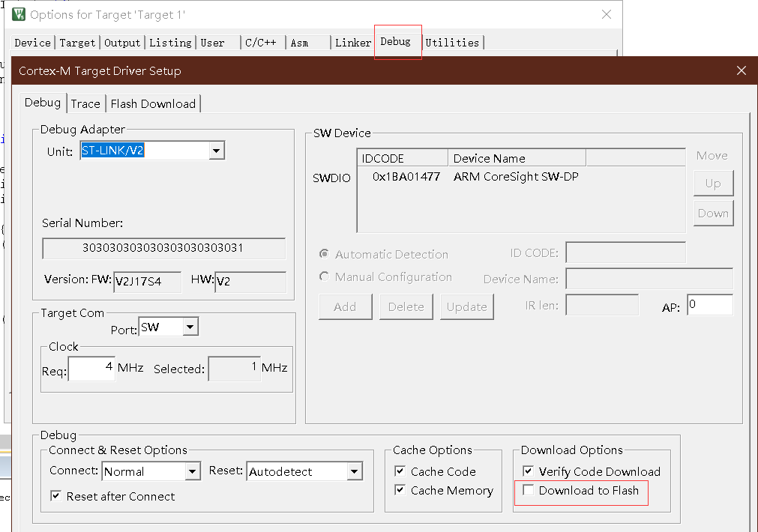Open the Connect mode dropdown
The image size is (758, 532).
193,471
